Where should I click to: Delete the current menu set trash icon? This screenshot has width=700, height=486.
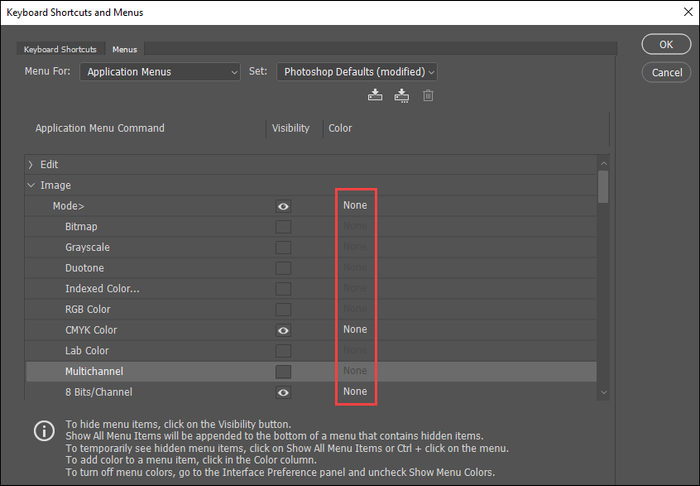pos(428,96)
